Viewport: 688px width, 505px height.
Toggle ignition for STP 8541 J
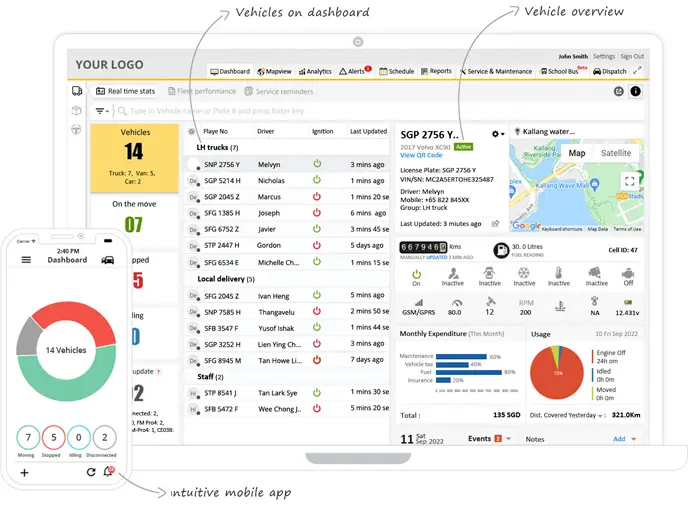(x=316, y=392)
